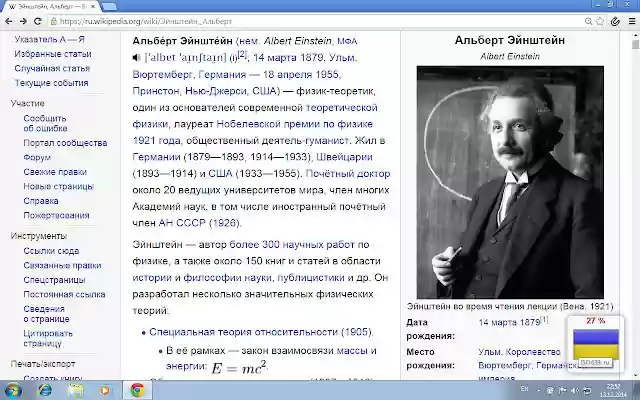Open Портал сообщества
The image size is (640, 400).
(x=65, y=143)
